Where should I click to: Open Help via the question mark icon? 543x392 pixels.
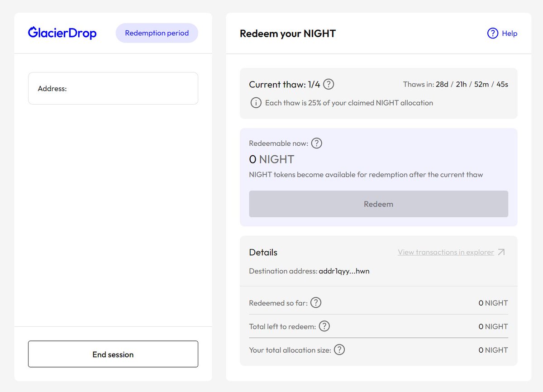coord(492,33)
